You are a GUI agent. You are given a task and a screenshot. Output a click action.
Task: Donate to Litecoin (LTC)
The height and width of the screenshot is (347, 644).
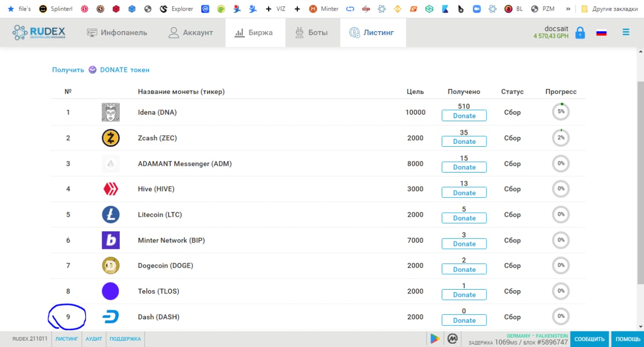464,218
